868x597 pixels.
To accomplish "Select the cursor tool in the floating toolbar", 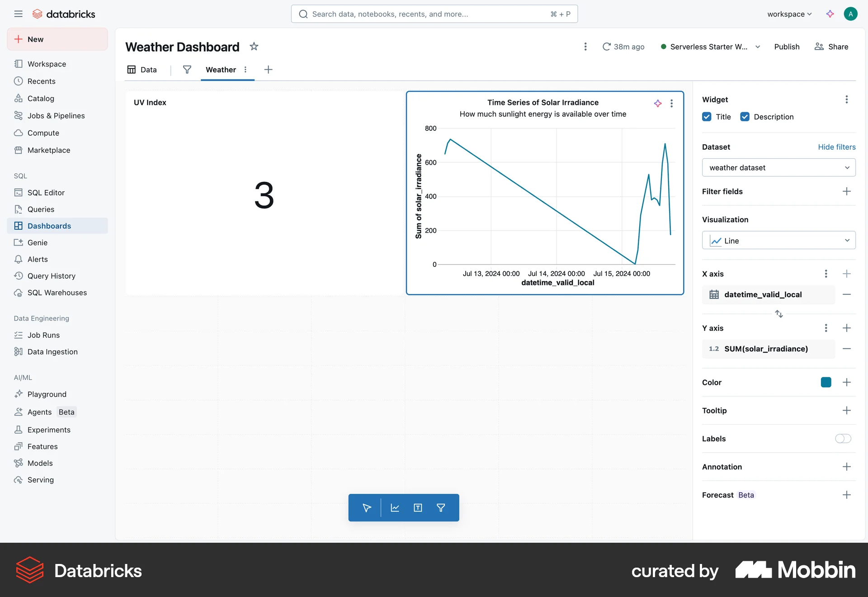I will (x=366, y=507).
